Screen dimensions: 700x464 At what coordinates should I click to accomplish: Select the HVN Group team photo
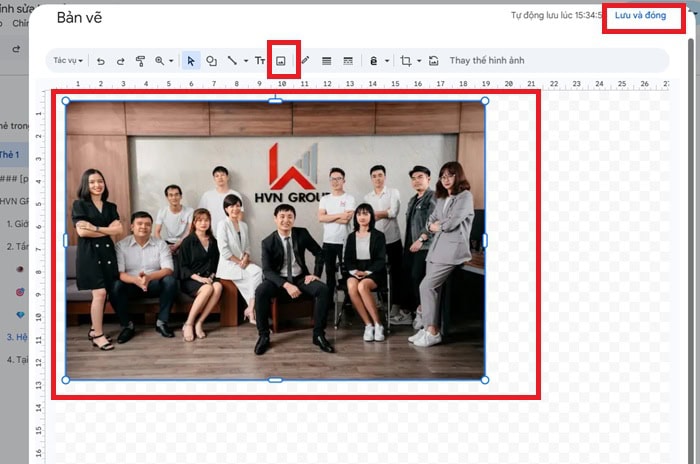point(275,240)
